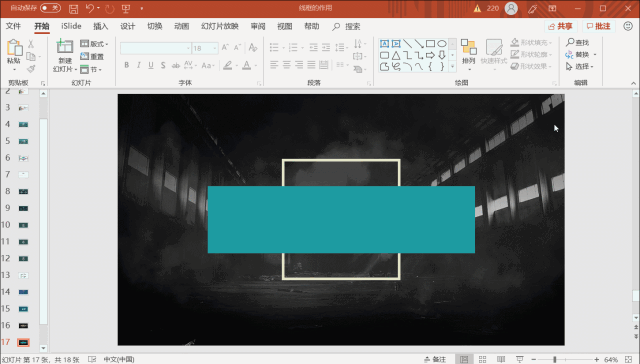Toggle italic formatting

pos(139,65)
